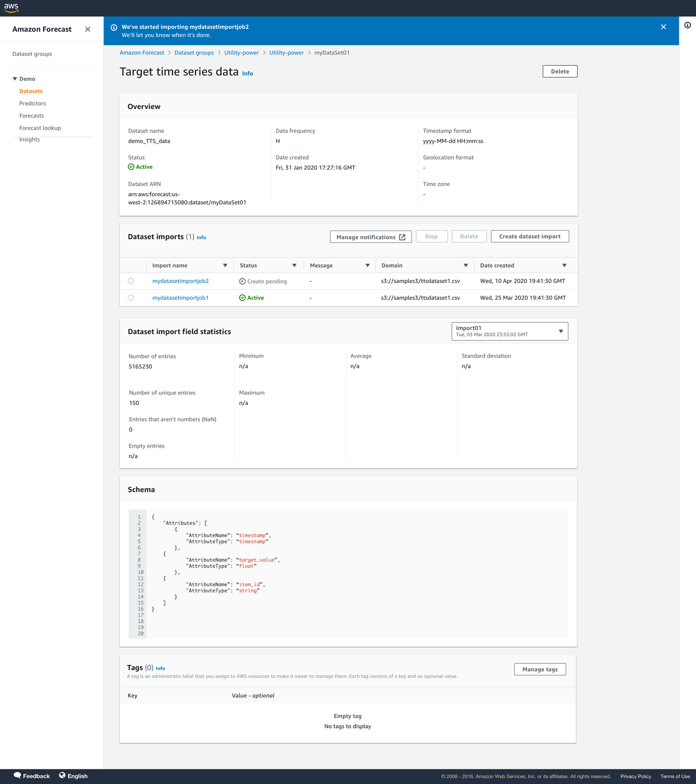This screenshot has width=696, height=784.
Task: Click the Create dataset import button
Action: 530,236
